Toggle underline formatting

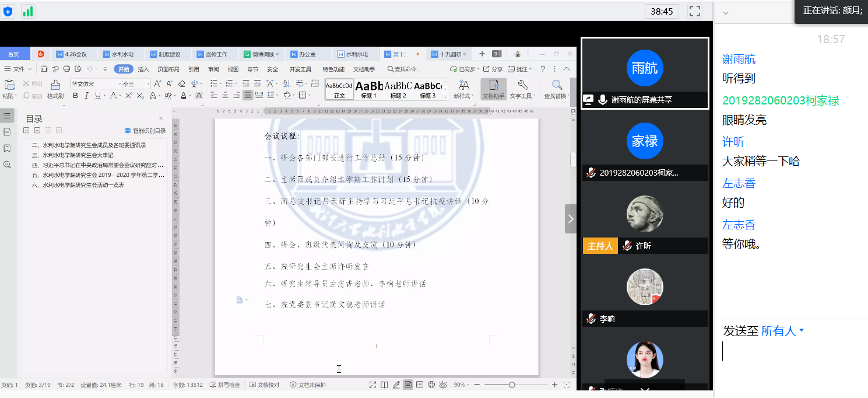(x=97, y=95)
